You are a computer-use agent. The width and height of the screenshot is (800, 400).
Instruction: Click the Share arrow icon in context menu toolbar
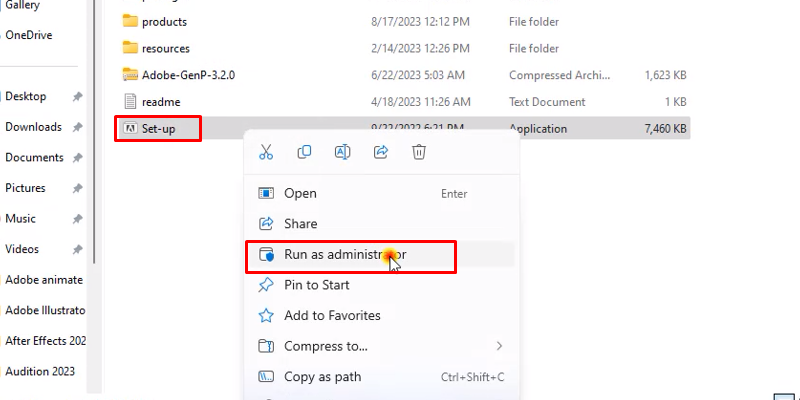(x=381, y=152)
